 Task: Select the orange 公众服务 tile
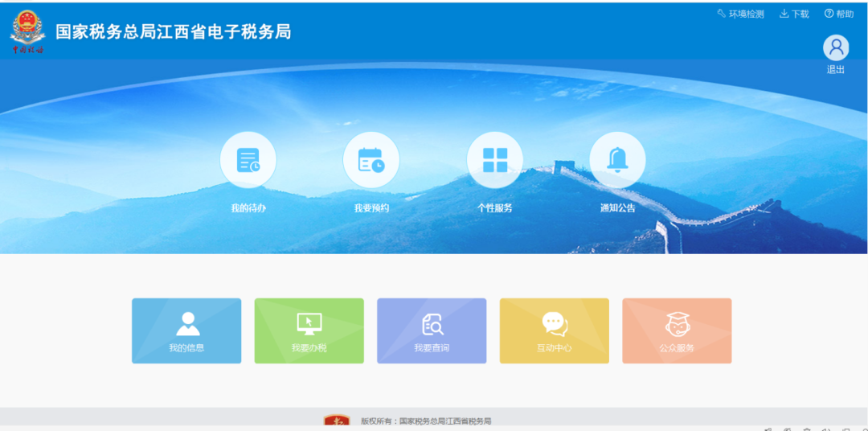(x=677, y=330)
